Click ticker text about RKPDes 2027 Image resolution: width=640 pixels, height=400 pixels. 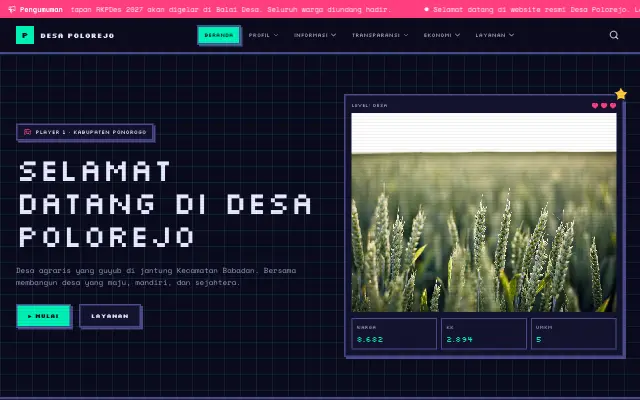point(231,9)
